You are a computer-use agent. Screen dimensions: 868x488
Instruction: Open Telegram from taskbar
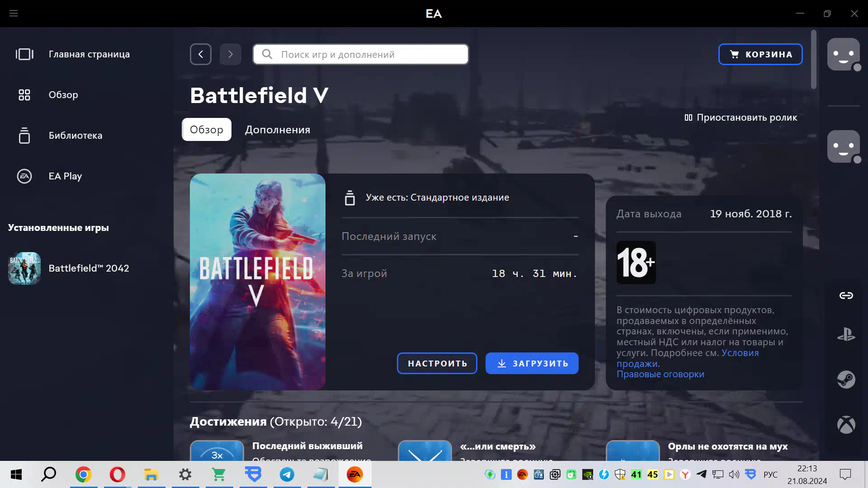tap(287, 474)
